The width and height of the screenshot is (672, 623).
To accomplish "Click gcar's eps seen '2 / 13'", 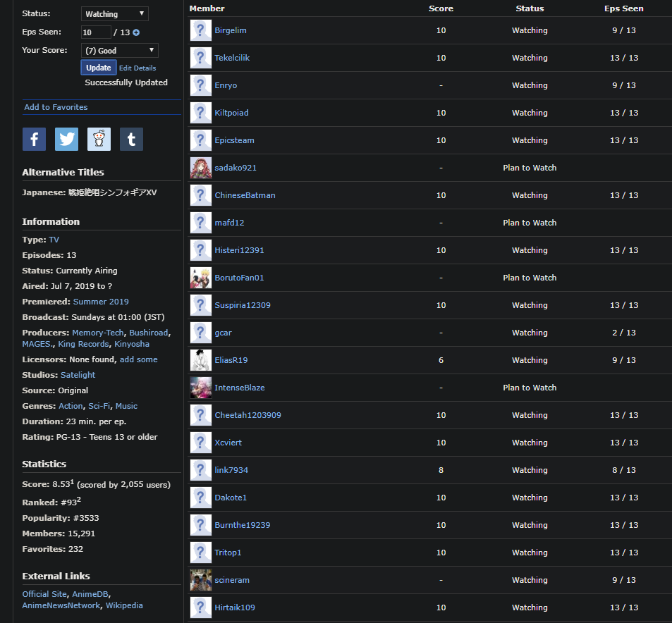I will tap(624, 333).
